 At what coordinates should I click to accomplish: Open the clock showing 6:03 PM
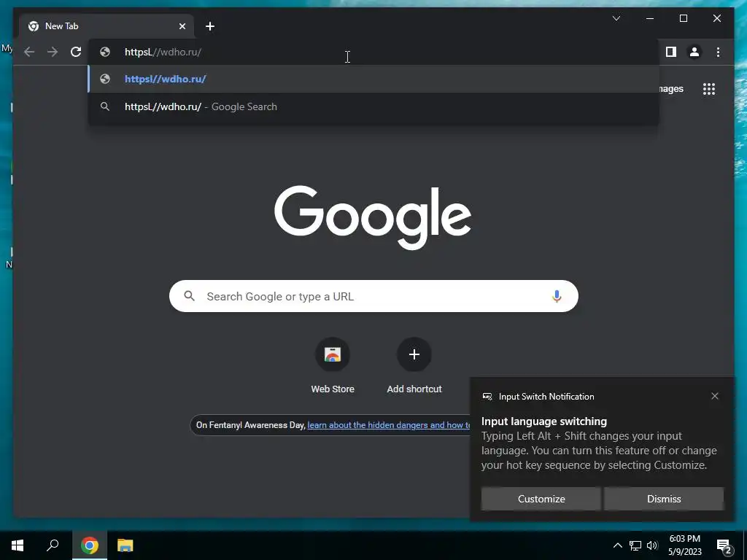684,545
